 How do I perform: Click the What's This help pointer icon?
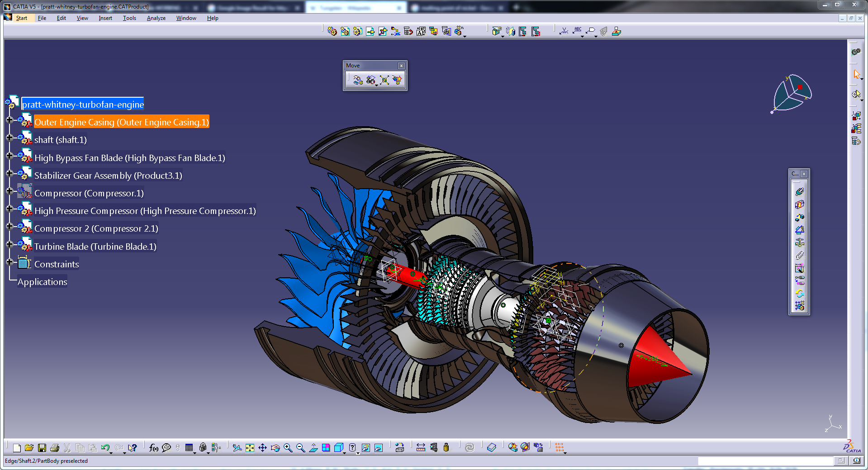click(132, 448)
